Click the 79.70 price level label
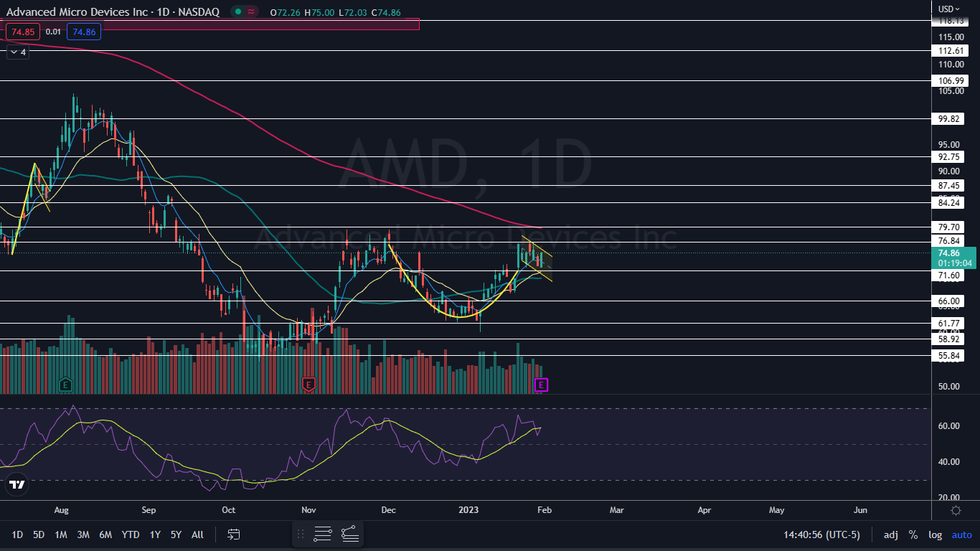Viewport: 980px width, 551px height. (x=948, y=227)
